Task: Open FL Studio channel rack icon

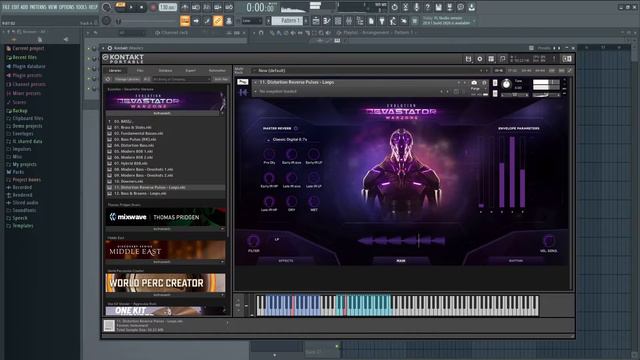Action: (x=338, y=20)
